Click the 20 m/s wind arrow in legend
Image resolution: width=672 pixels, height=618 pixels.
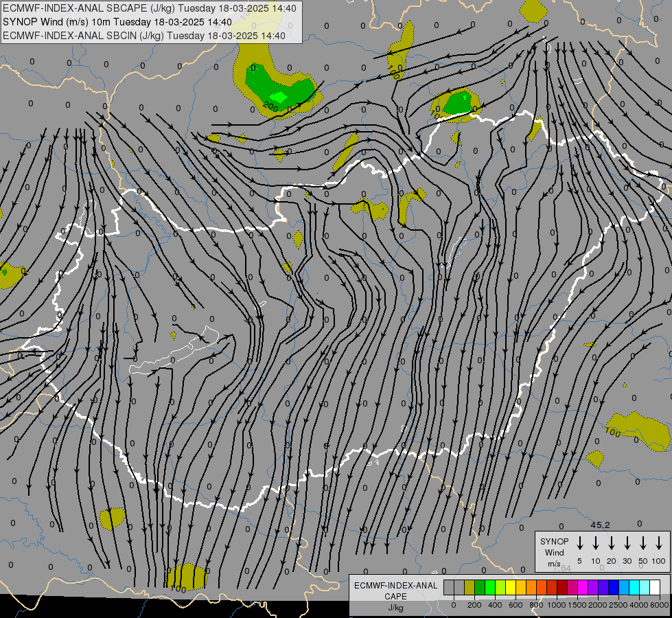[612, 543]
